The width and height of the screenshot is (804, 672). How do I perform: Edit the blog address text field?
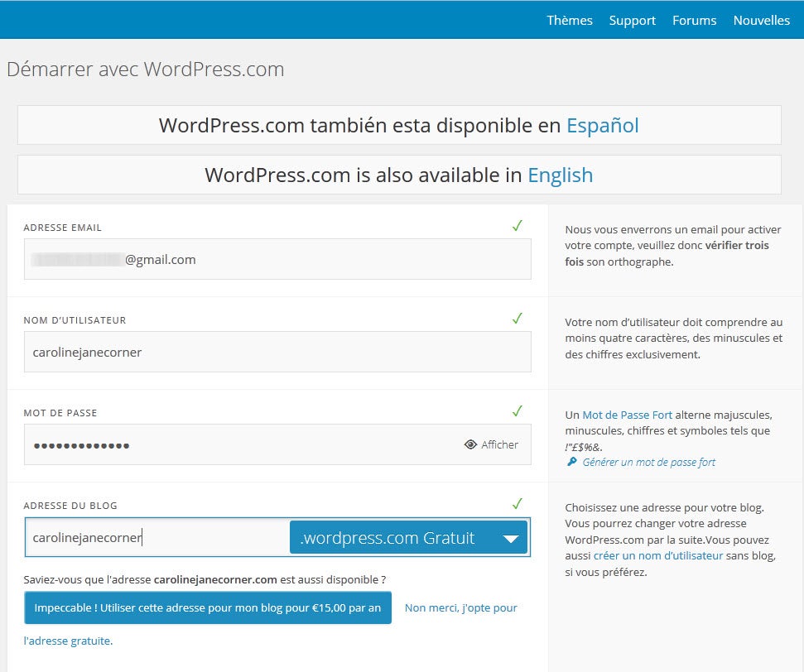[x=157, y=538]
